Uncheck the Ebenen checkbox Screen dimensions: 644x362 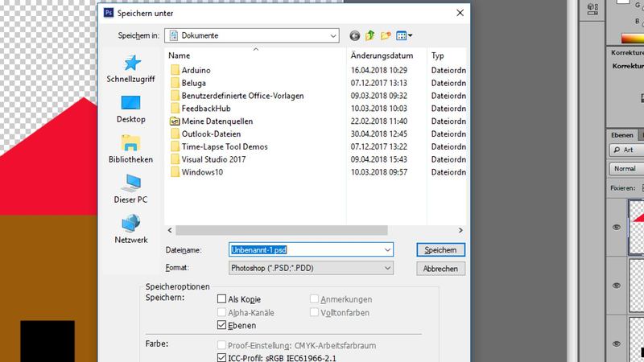(x=222, y=325)
